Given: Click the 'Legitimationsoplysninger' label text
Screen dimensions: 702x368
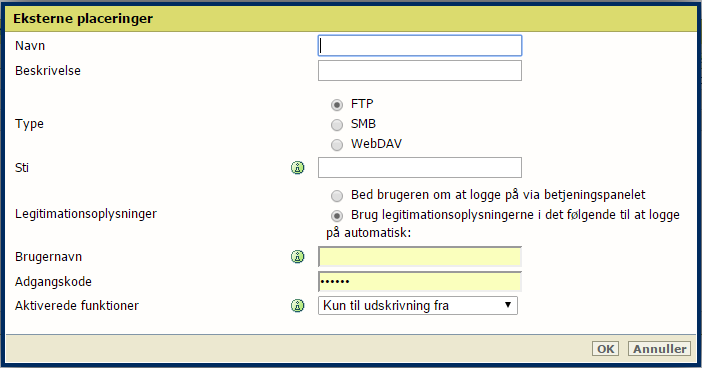Looking at the screenshot, I should tap(86, 214).
